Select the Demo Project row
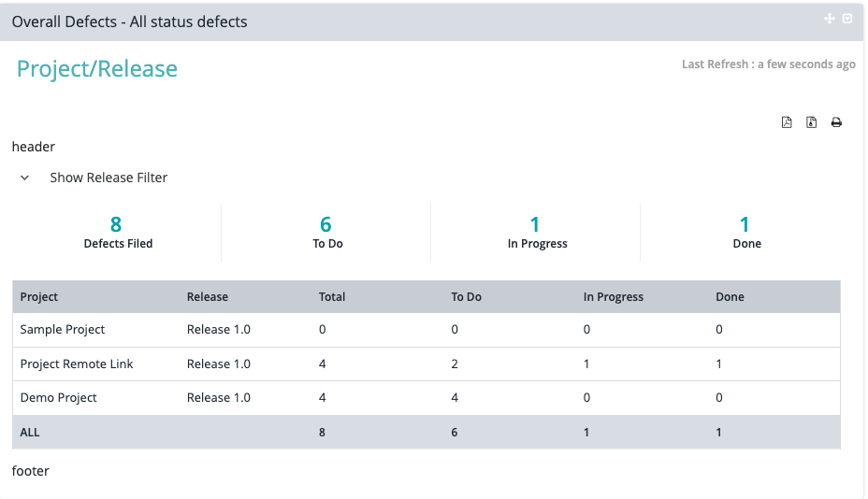The width and height of the screenshot is (868, 499). pyautogui.click(x=59, y=398)
